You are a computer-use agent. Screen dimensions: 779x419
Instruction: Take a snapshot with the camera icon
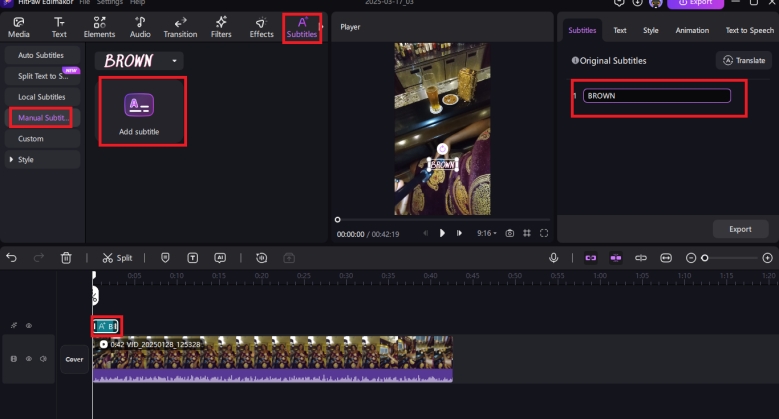pyautogui.click(x=509, y=233)
